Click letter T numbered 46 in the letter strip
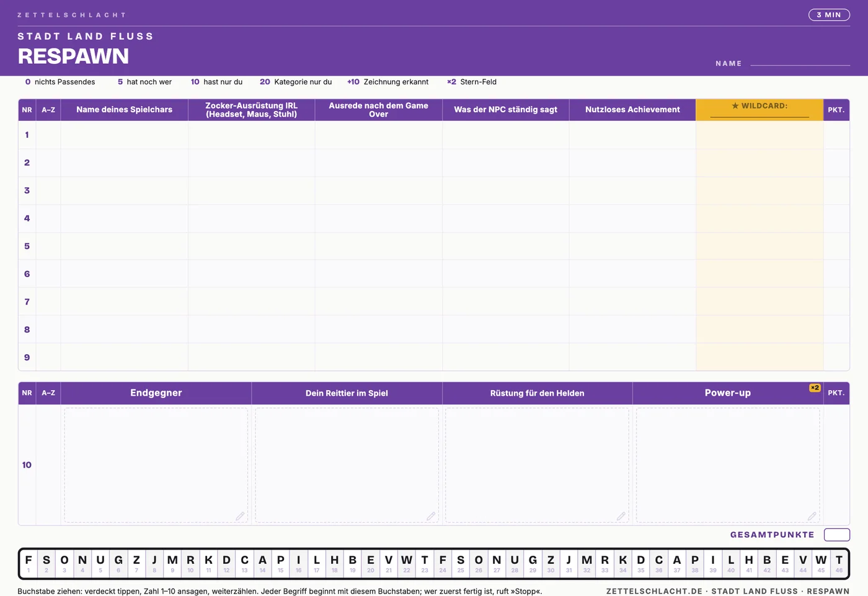 [x=839, y=563]
